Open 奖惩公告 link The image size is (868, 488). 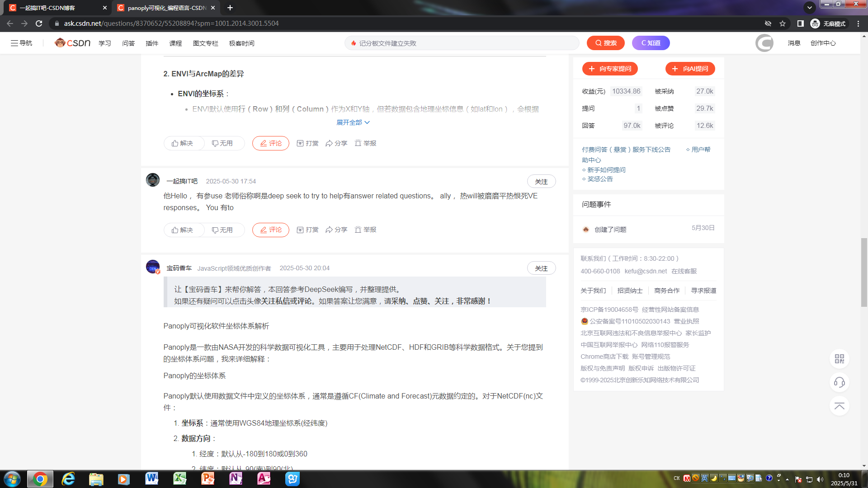click(x=600, y=179)
